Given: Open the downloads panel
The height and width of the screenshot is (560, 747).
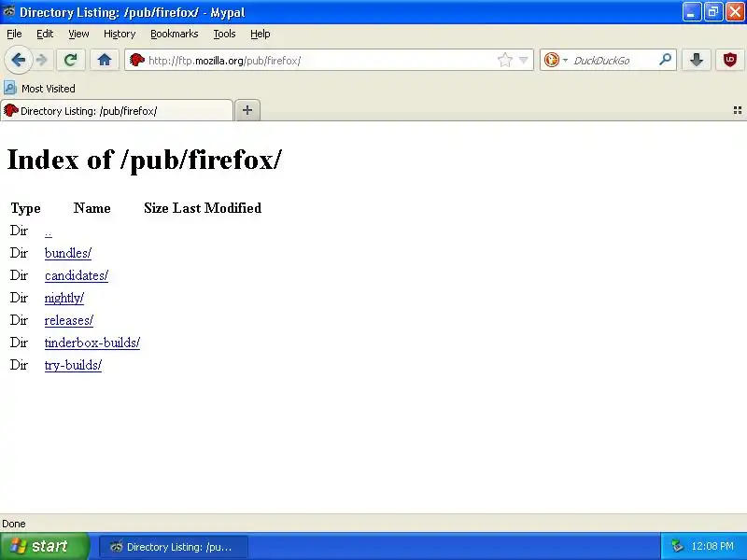Looking at the screenshot, I should tap(696, 61).
